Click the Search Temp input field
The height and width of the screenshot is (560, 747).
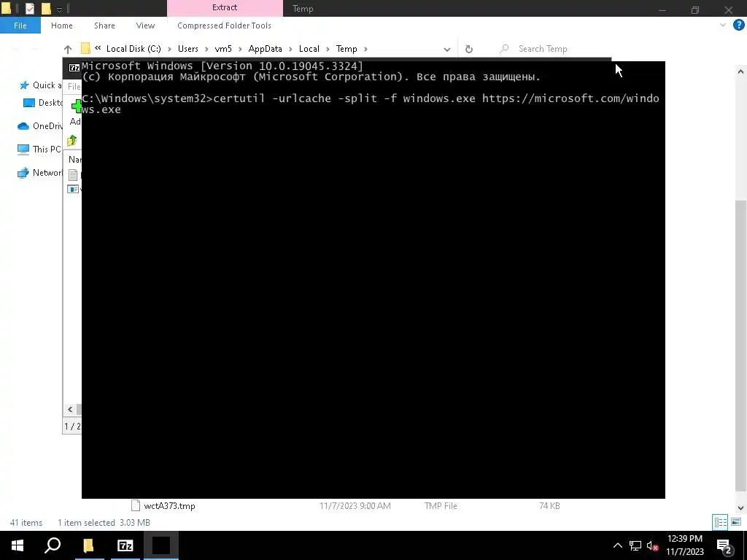pyautogui.click(x=554, y=49)
